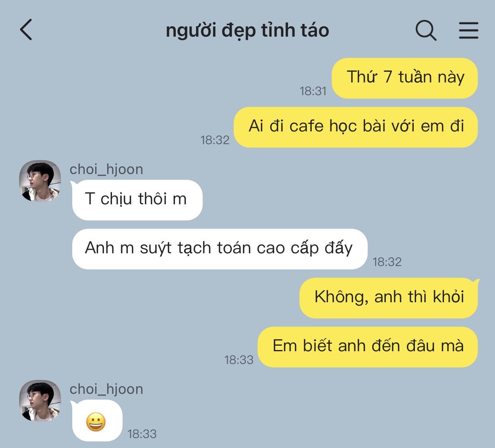Select the message Thứ 7 tuần này
495x448 pixels.
point(405,78)
